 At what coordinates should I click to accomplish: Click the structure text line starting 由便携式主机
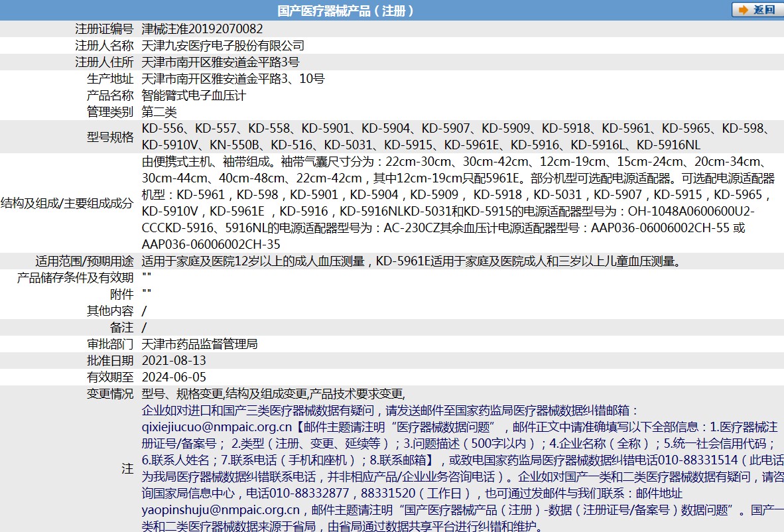coord(454,161)
